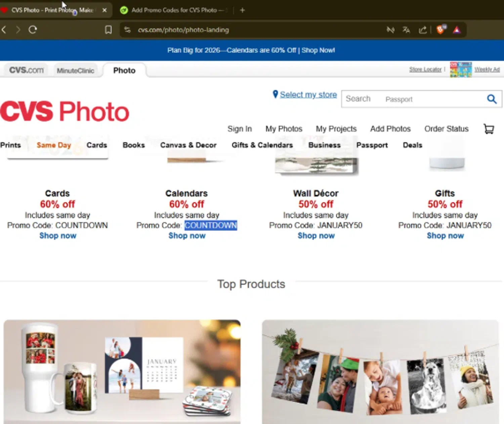This screenshot has width=504, height=424.
Task: Click the address bar URL
Action: tap(183, 30)
